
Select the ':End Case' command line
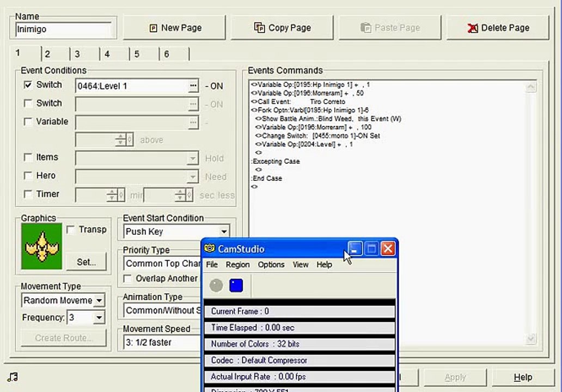(266, 178)
